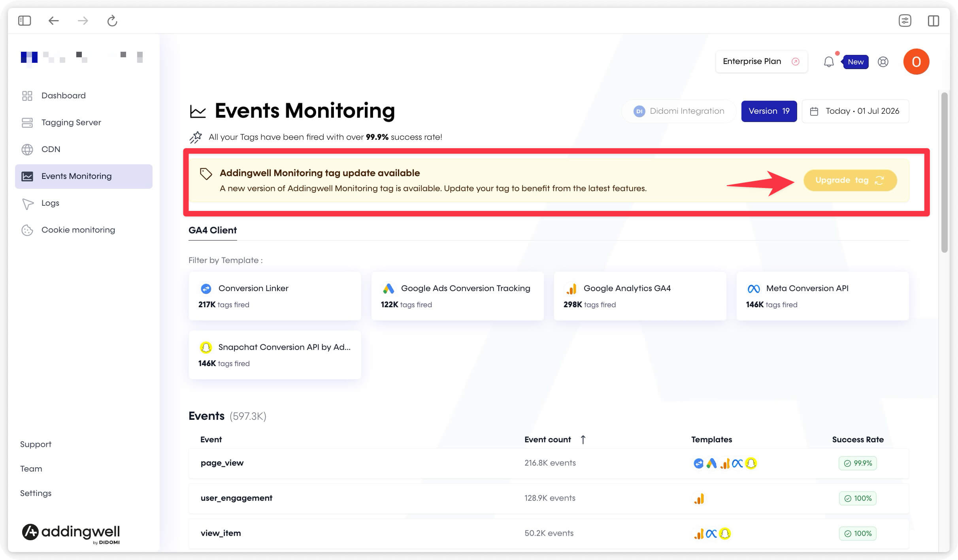Click Meta icon in view_item row

tap(711, 534)
